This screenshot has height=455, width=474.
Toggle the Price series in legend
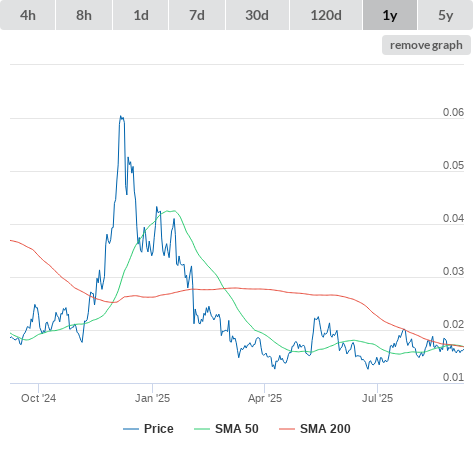tap(159, 429)
